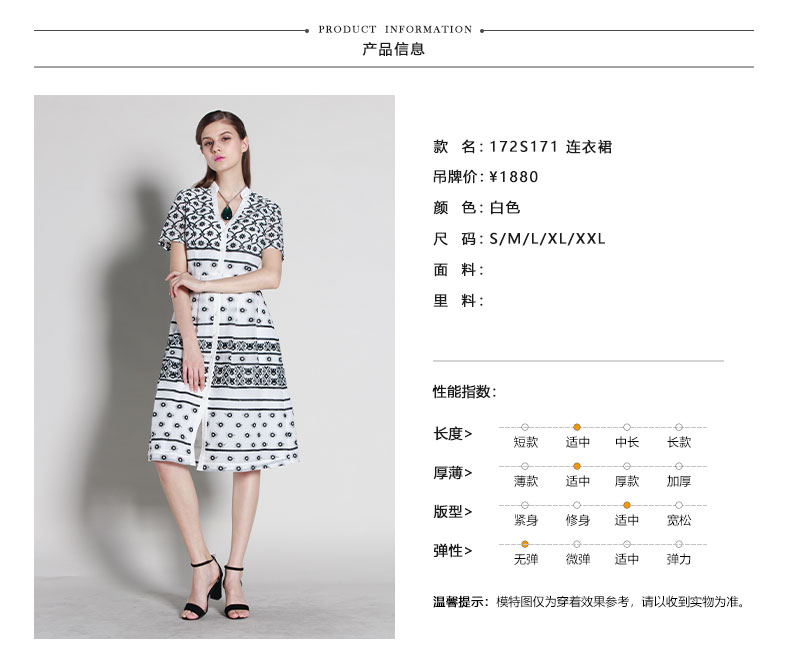Select the 修身 fit radio dot
This screenshot has height=655, width=790.
(577, 505)
